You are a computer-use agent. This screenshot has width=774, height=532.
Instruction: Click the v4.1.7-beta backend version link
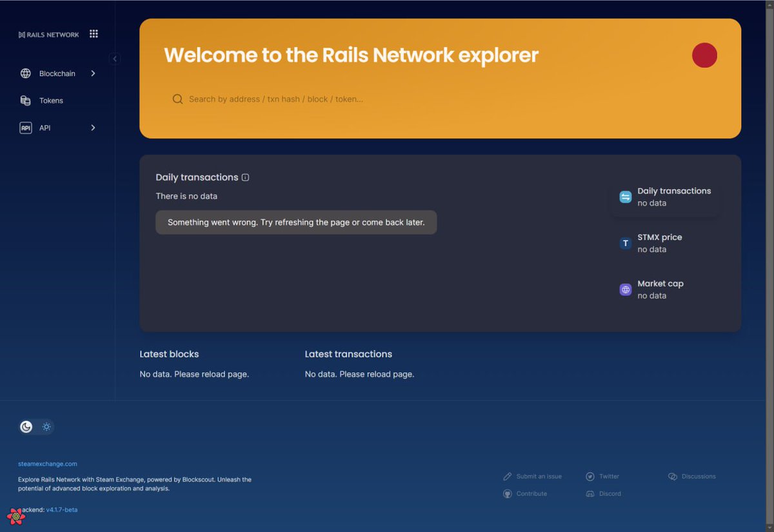63,509
